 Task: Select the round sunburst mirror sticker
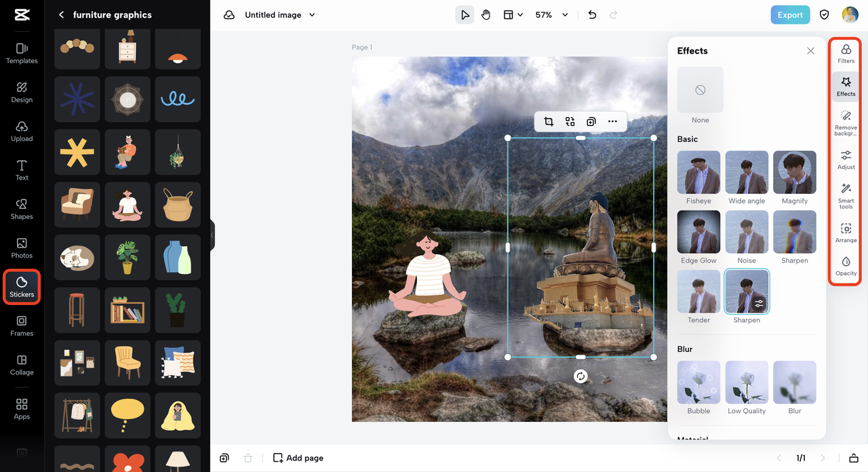click(127, 99)
